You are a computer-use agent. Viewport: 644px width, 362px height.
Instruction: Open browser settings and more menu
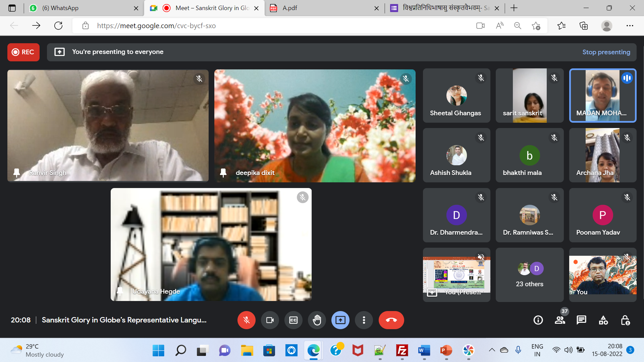[x=630, y=26]
